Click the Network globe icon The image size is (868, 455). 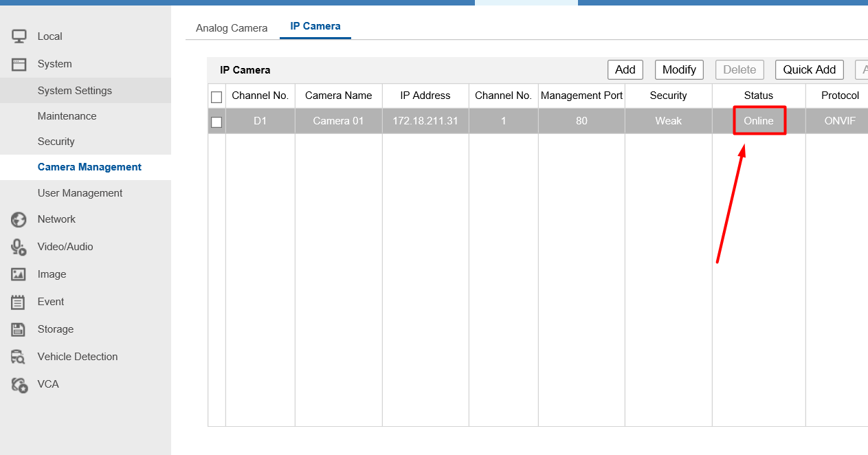click(x=19, y=219)
